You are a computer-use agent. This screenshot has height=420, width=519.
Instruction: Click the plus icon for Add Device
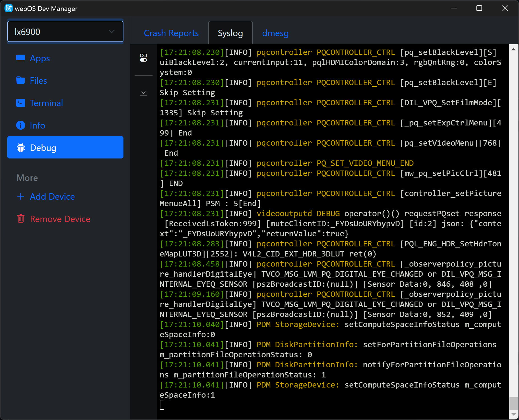point(21,196)
